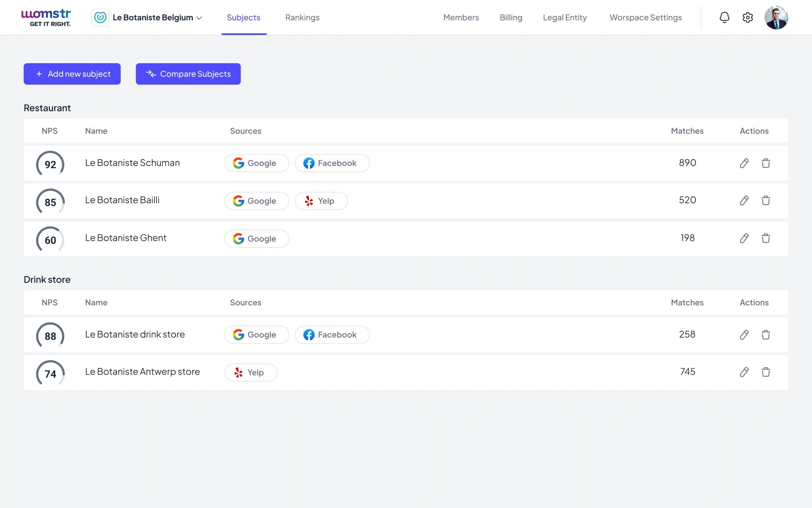The height and width of the screenshot is (508, 812).
Task: Click matches value 745
Action: click(x=687, y=371)
